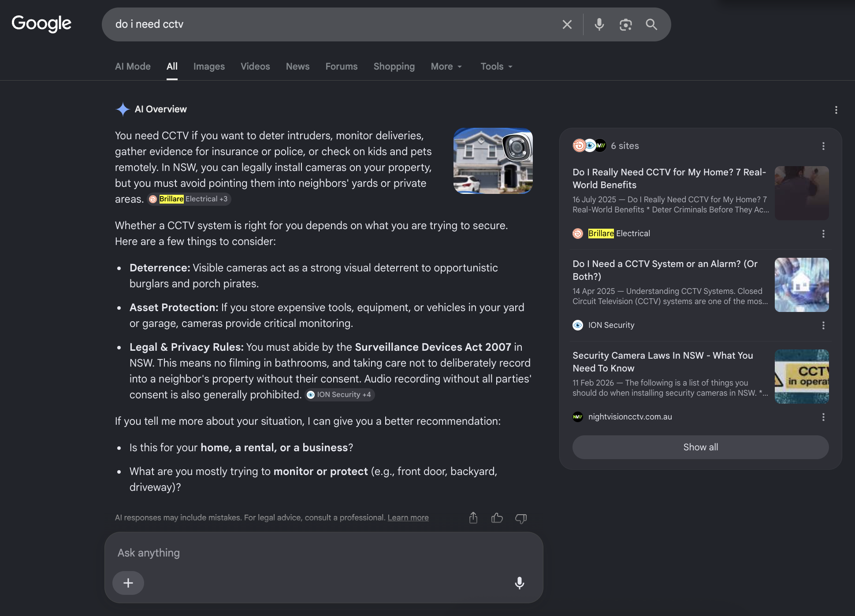Click the ION Security +4 citation chip
855x616 pixels.
[340, 395]
